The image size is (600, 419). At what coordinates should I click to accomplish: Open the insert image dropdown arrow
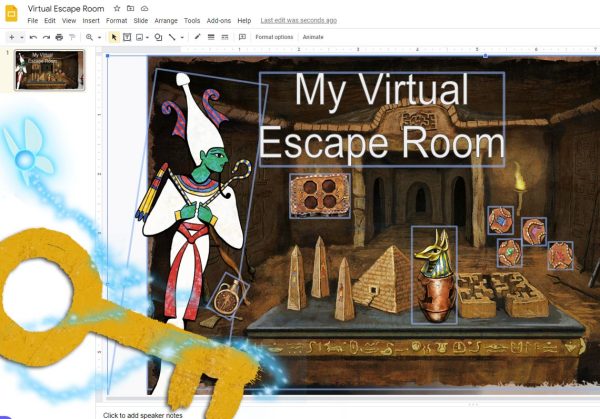click(x=147, y=37)
